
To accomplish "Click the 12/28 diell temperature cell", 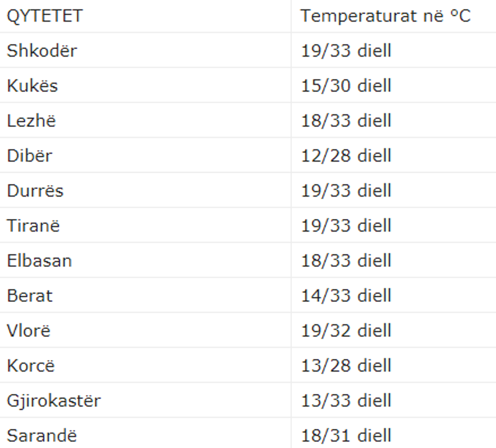I will pos(346,156).
